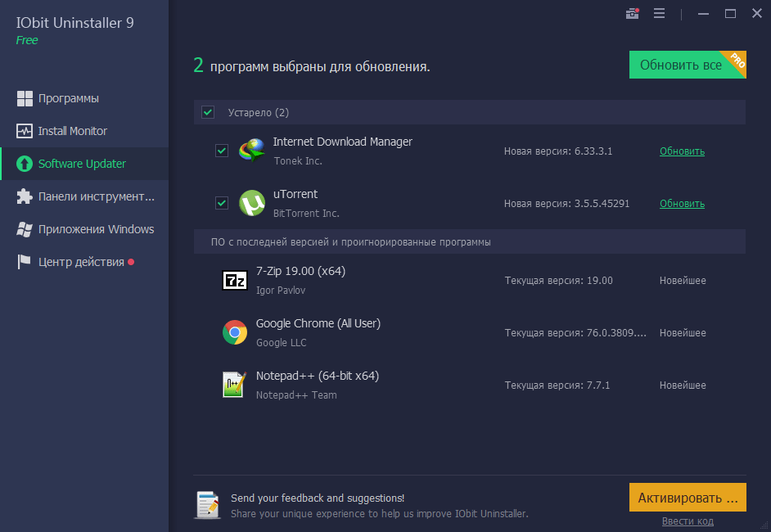Open the Install Monitor section
This screenshot has width=771, height=532.
pos(84,131)
